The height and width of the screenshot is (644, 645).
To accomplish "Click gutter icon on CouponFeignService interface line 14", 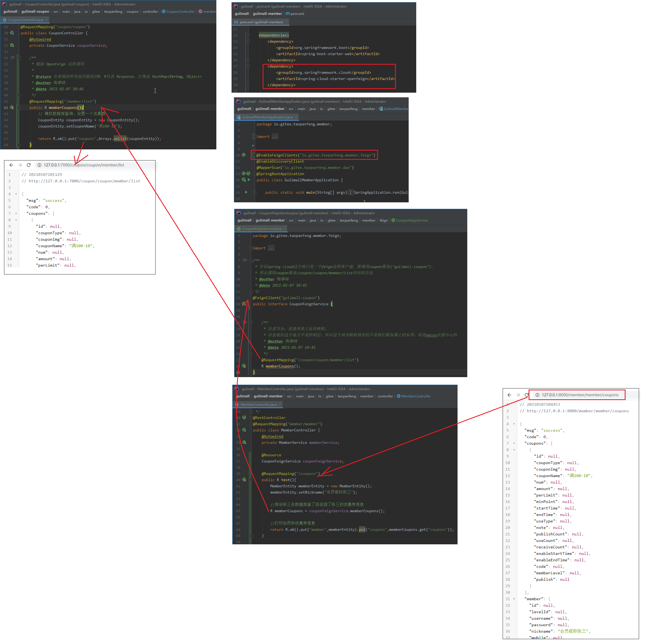I will click(245, 304).
